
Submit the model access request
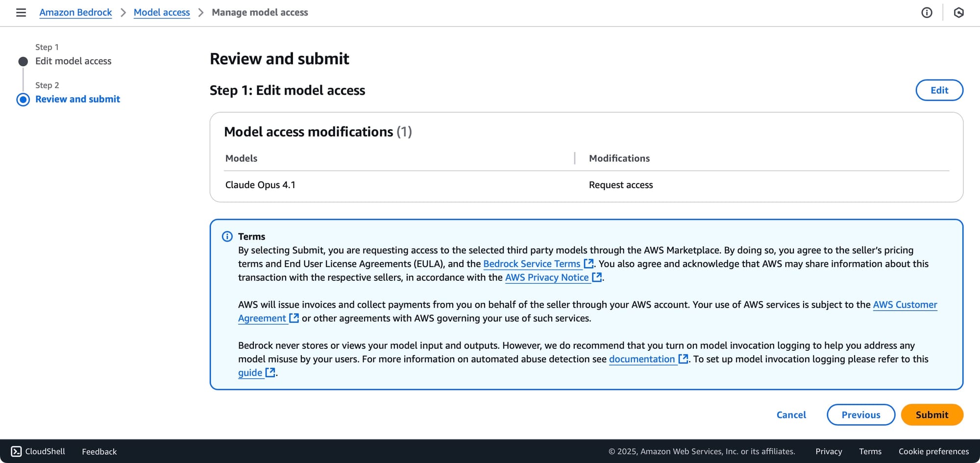[x=932, y=414]
